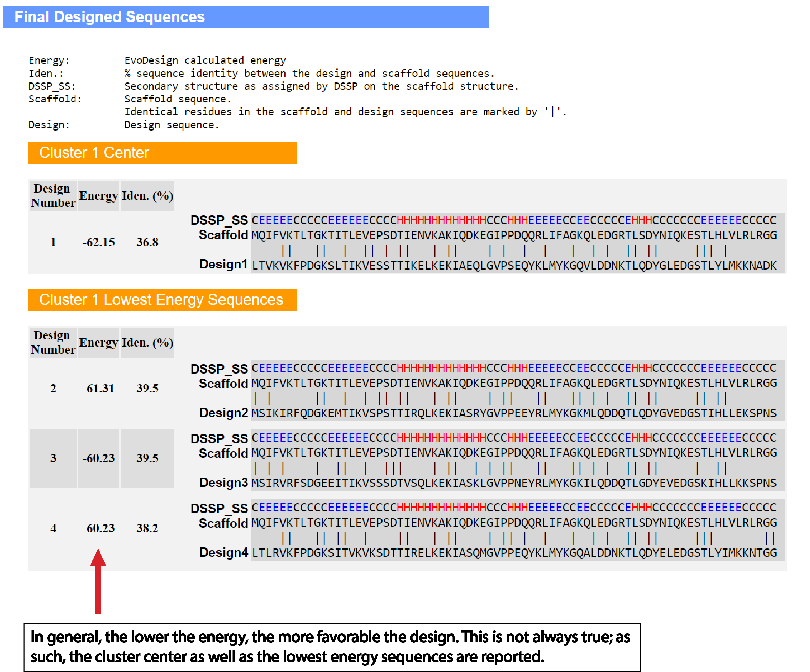The width and height of the screenshot is (810, 672).
Task: Click design number 4 cell
Action: coord(53,528)
